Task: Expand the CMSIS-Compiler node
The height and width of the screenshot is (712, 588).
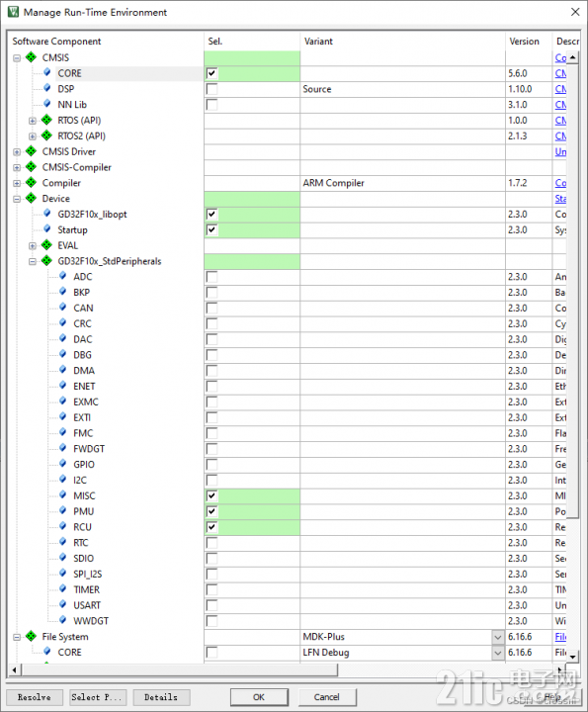Action: tap(17, 167)
